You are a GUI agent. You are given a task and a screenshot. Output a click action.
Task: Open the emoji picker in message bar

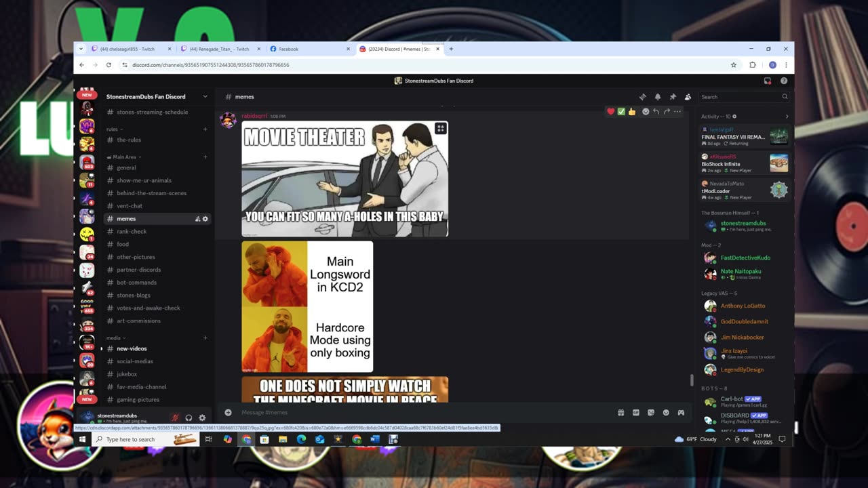[666, 412]
